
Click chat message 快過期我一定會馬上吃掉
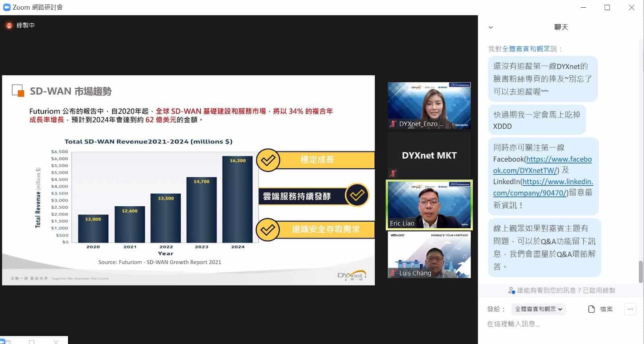[537, 120]
